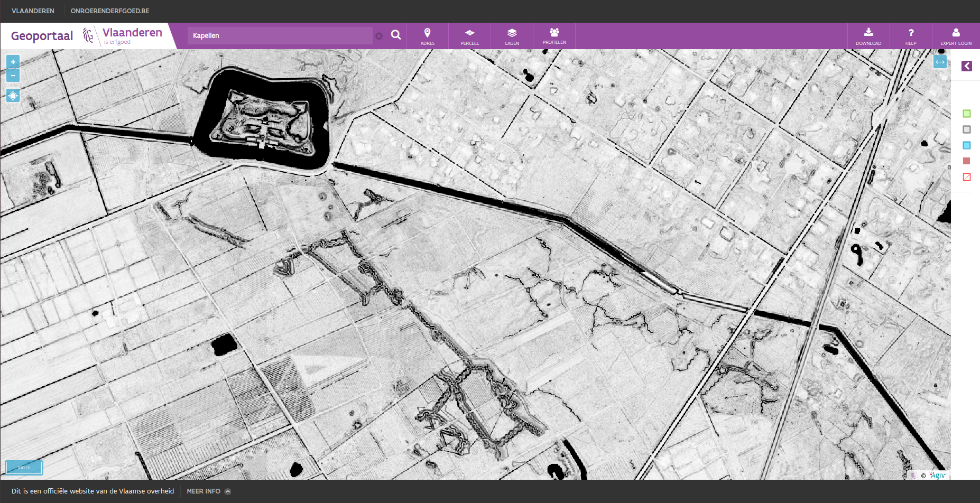Open the PERCEEL parcel tool
Viewport: 980px width, 503px height.
pyautogui.click(x=470, y=36)
